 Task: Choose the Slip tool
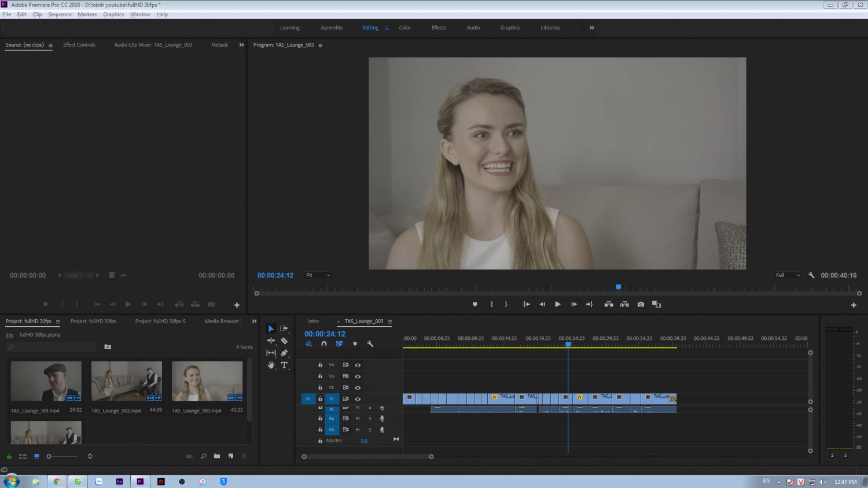point(271,353)
